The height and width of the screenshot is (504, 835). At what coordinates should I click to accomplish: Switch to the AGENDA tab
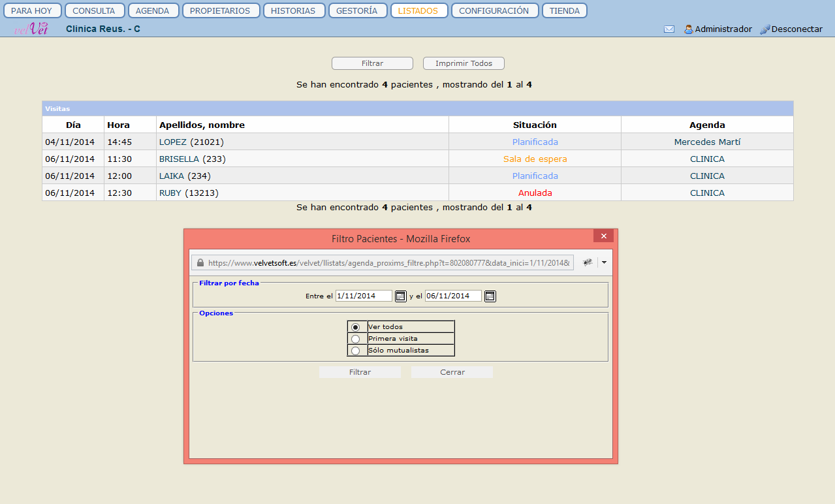click(152, 11)
